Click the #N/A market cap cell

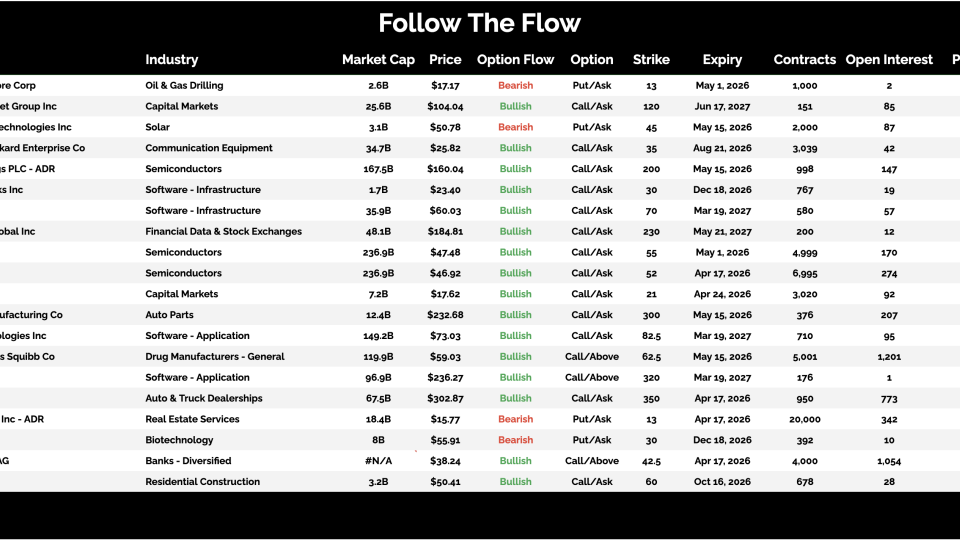coord(378,461)
